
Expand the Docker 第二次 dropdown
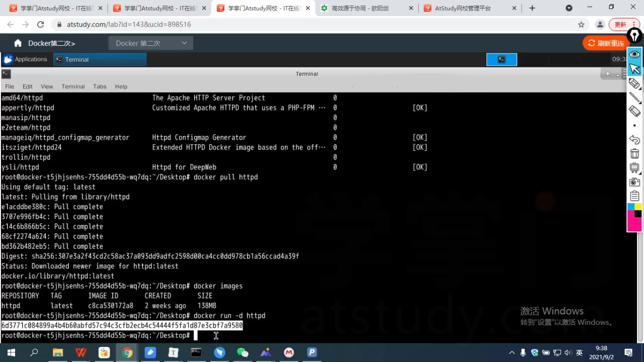tap(151, 43)
